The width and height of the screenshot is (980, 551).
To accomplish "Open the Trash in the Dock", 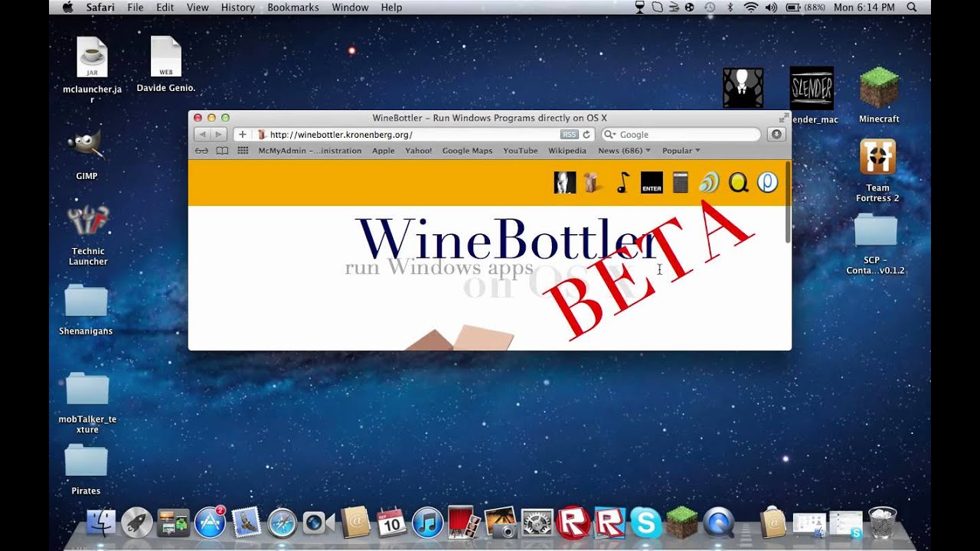I will coord(882,523).
